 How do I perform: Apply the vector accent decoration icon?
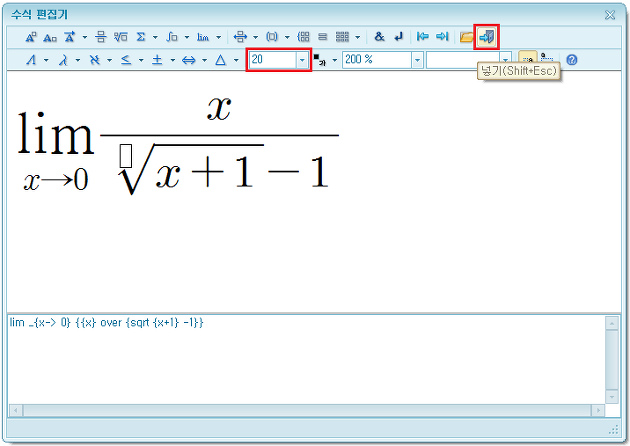(70, 37)
